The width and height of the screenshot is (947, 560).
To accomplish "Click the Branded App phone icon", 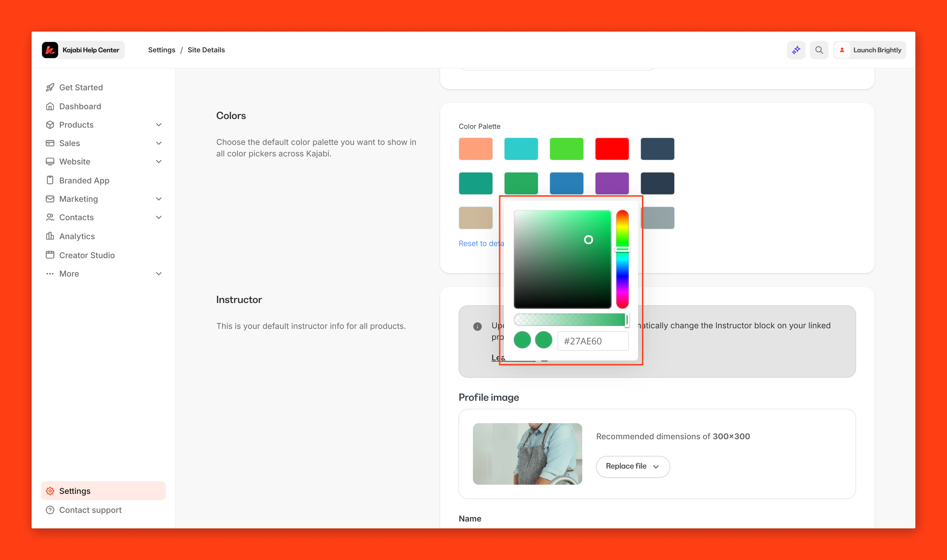I will click(50, 180).
